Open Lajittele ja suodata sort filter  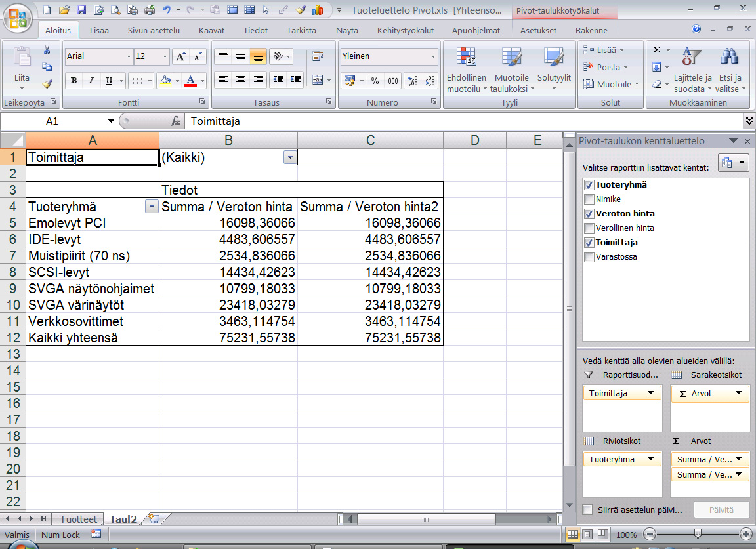tap(692, 70)
